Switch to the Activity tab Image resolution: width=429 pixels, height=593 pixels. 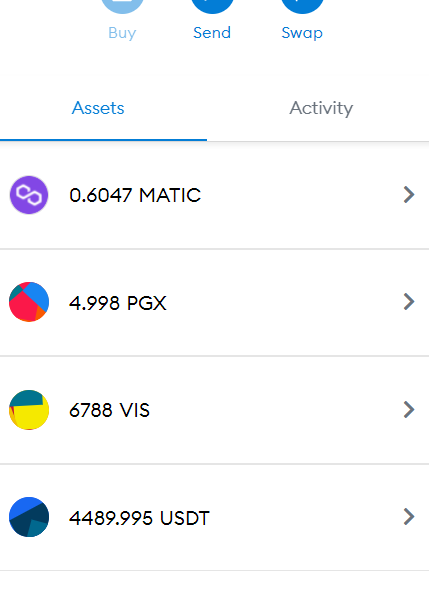point(321,108)
